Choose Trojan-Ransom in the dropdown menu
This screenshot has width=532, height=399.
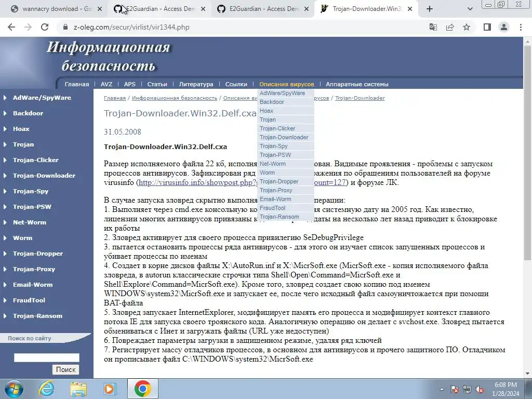[286, 217]
